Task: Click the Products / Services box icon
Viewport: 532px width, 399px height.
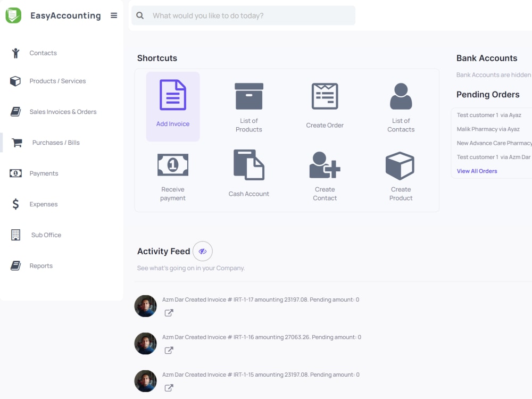Action: click(x=15, y=81)
